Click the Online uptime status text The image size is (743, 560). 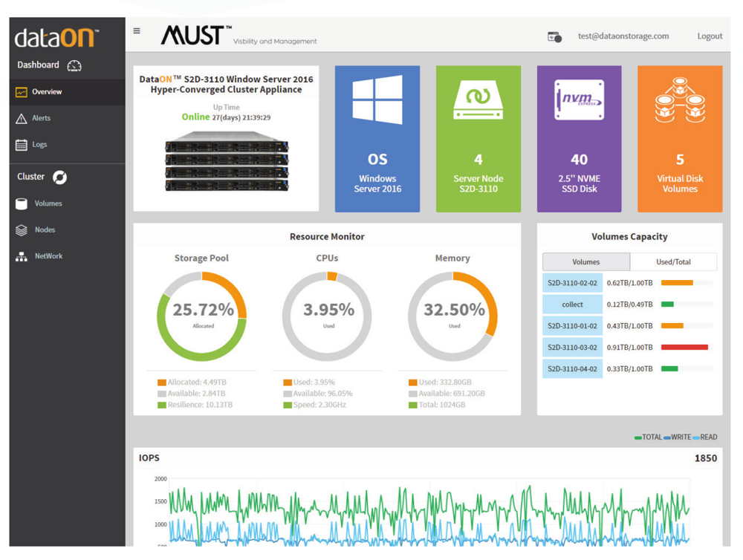pyautogui.click(x=195, y=117)
